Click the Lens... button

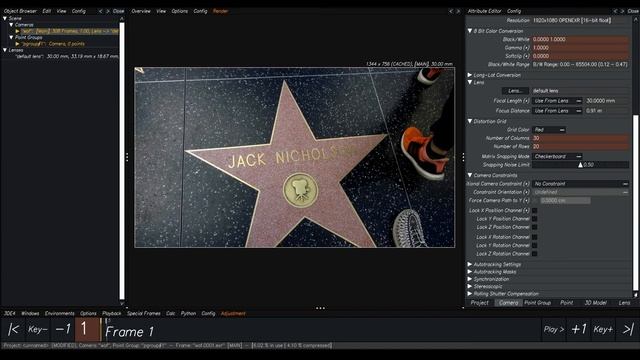point(515,91)
